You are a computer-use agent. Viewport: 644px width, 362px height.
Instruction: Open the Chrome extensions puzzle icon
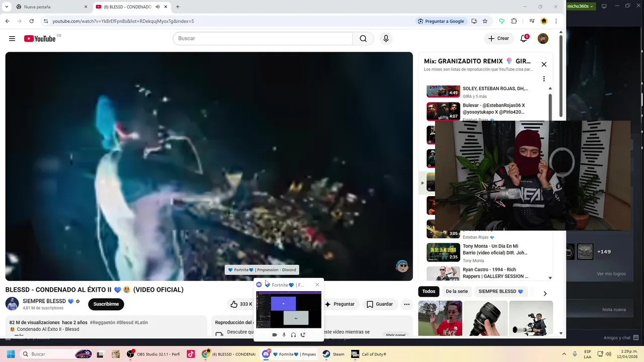[x=514, y=21]
